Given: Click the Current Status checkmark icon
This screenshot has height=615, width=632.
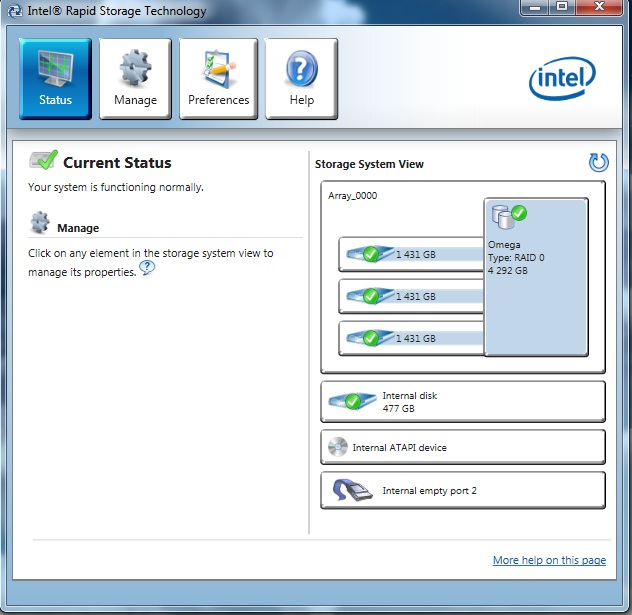Looking at the screenshot, I should 44,160.
